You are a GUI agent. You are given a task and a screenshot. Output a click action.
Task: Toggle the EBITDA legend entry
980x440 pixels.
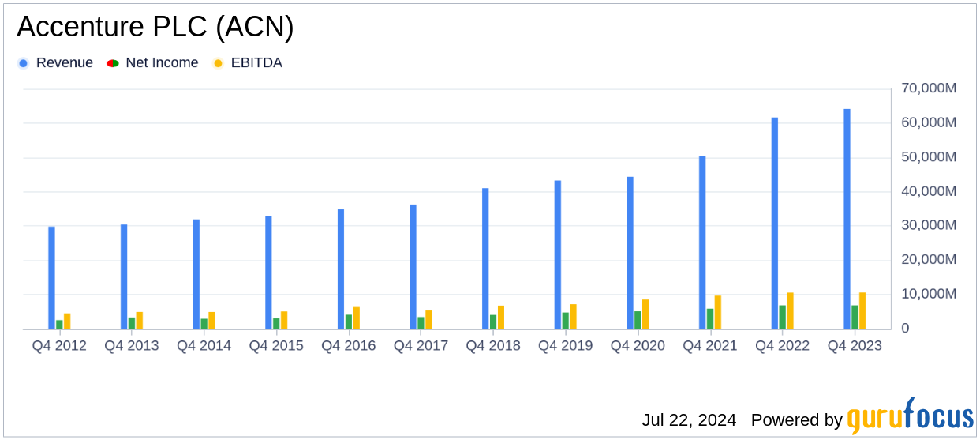tap(248, 63)
